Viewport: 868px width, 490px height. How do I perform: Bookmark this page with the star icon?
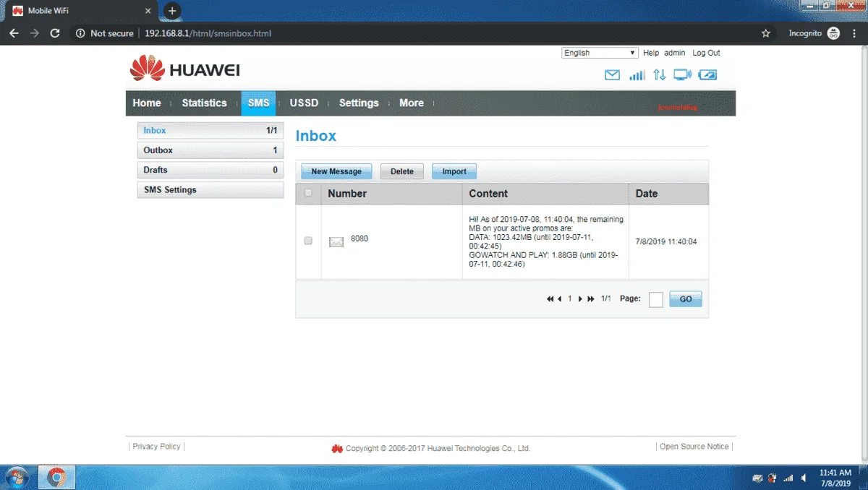click(x=766, y=33)
